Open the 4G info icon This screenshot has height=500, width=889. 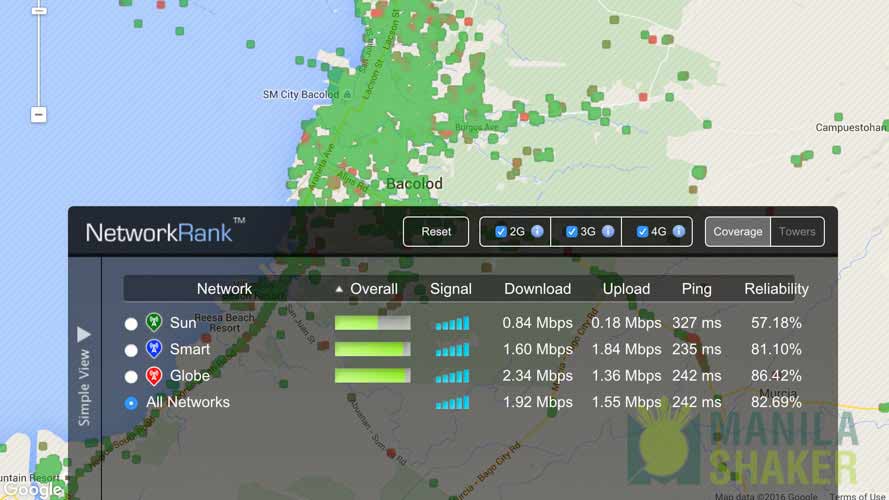click(679, 231)
